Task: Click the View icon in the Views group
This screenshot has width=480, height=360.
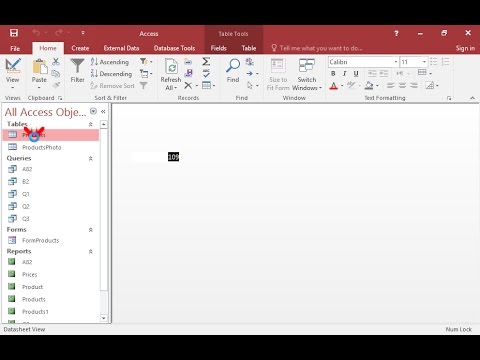Action: (x=13, y=66)
